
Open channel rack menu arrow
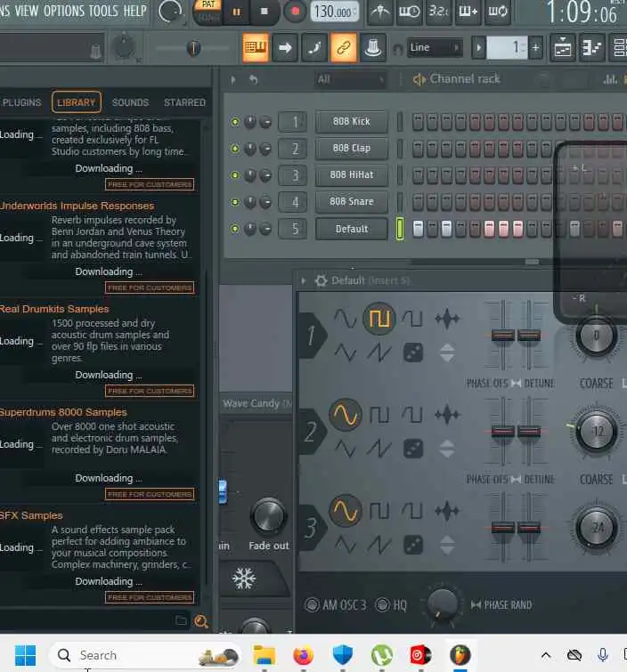click(232, 79)
